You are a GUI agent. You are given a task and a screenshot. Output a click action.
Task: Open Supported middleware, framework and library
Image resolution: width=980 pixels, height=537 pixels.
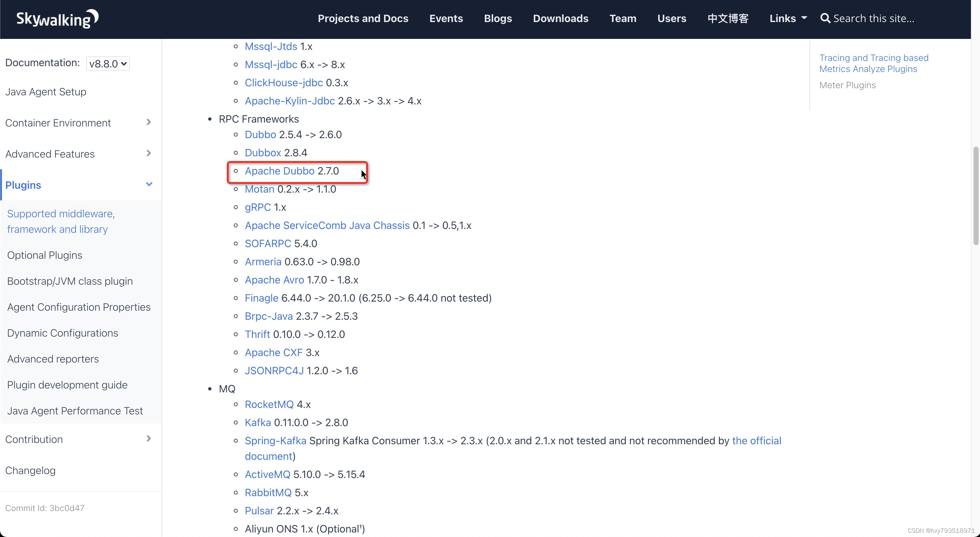pos(61,221)
